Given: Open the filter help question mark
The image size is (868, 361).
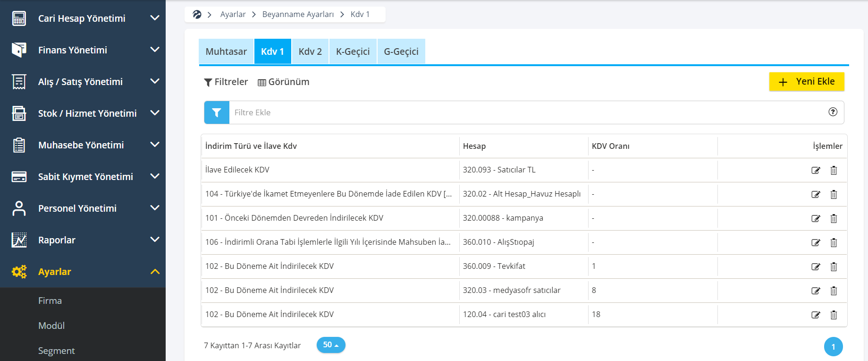Looking at the screenshot, I should click(x=833, y=112).
